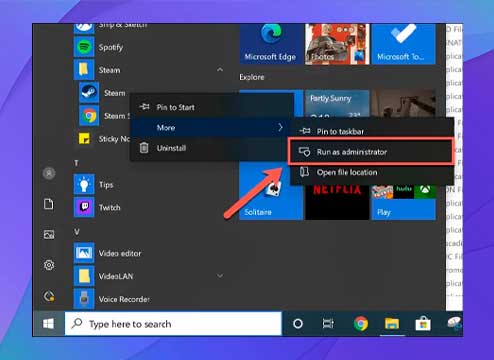The image size is (494, 360).
Task: Click the VideoLAN folder icon
Action: click(84, 276)
